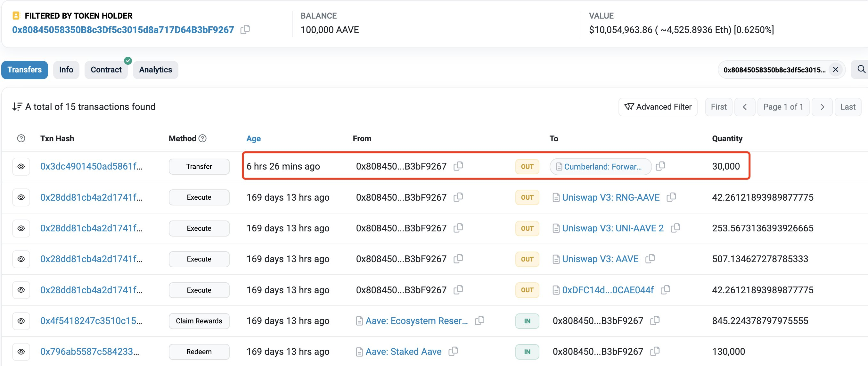Preview details of transaction 0x3dc4901450ad5861f
Image resolution: width=868 pixels, height=366 pixels.
click(x=21, y=166)
